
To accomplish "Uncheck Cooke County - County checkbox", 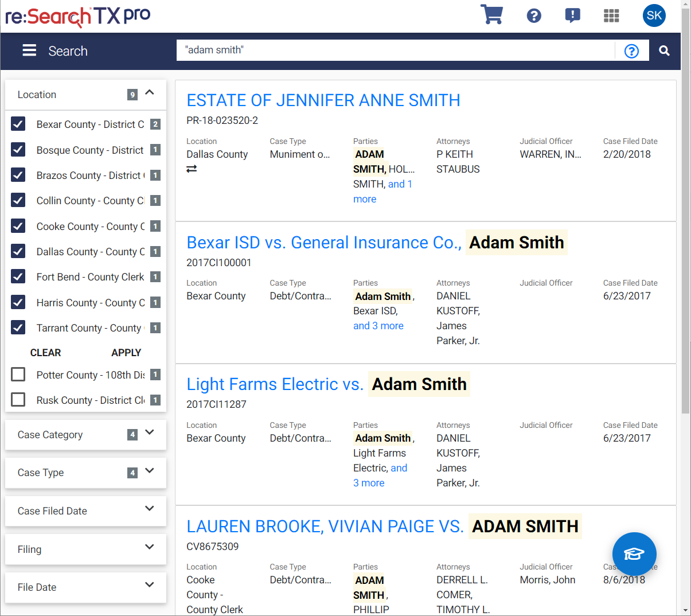I will pos(18,226).
